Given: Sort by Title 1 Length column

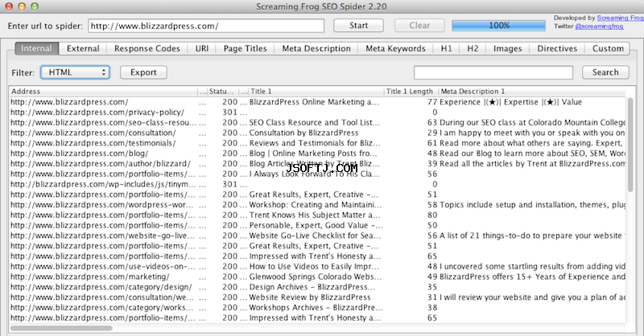Looking at the screenshot, I should click(410, 92).
